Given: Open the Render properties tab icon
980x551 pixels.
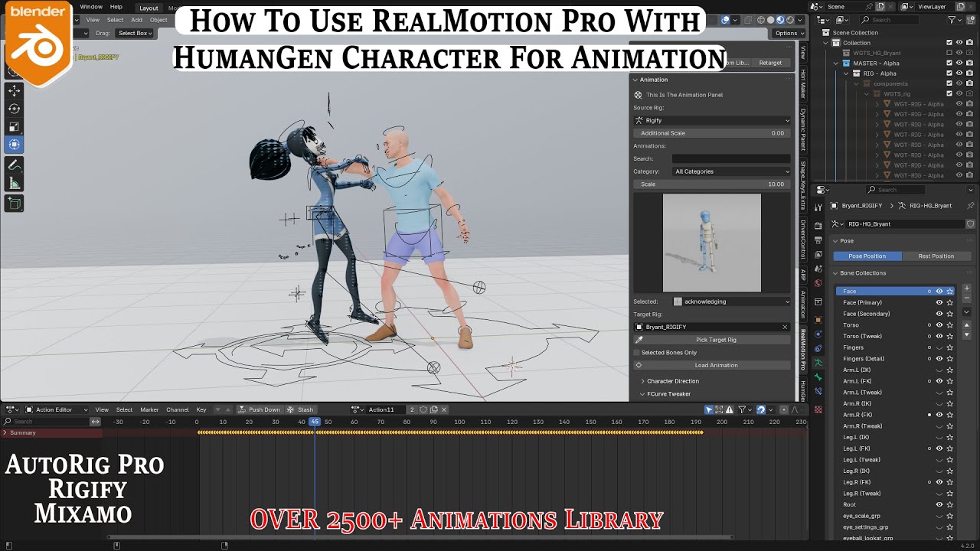Looking at the screenshot, I should pyautogui.click(x=818, y=225).
